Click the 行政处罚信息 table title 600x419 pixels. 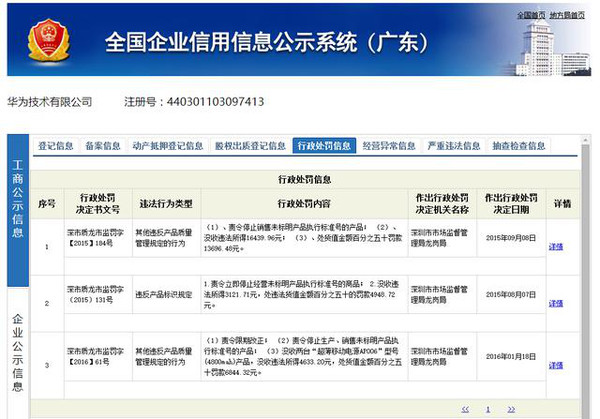tap(305, 179)
